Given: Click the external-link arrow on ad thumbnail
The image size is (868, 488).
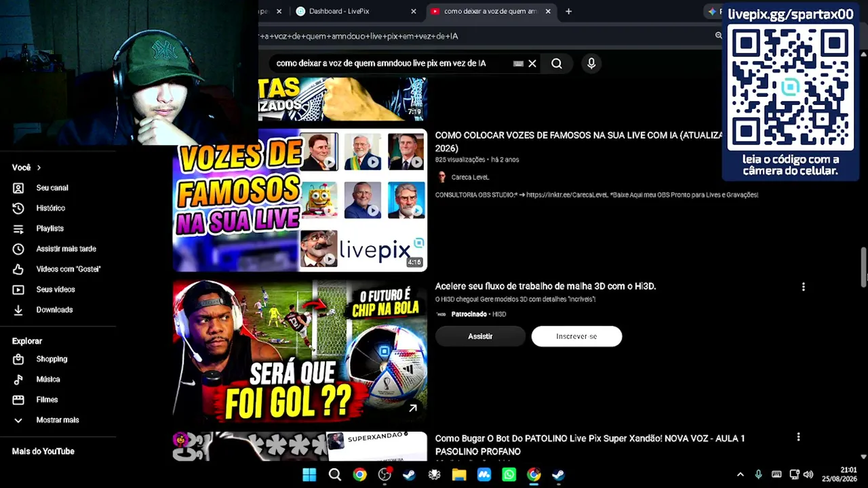Looking at the screenshot, I should (x=412, y=407).
